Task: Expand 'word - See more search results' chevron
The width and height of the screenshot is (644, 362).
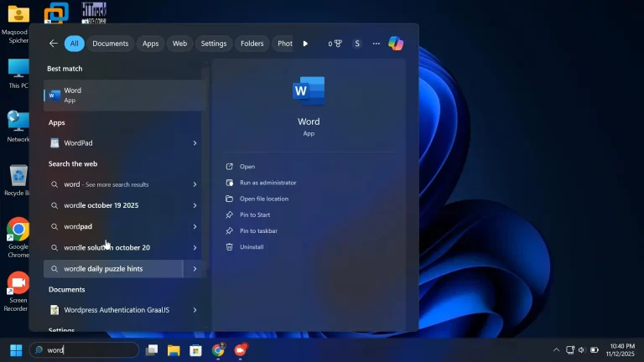Action: coord(195,184)
